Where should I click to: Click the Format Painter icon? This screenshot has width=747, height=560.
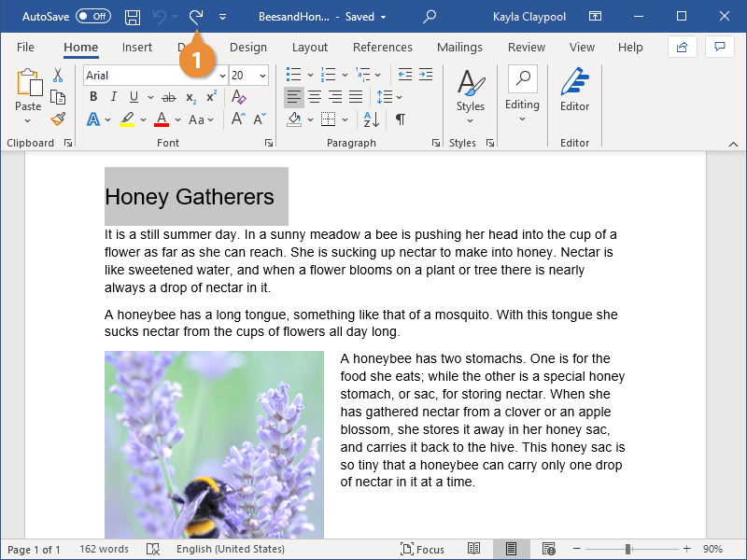(58, 119)
